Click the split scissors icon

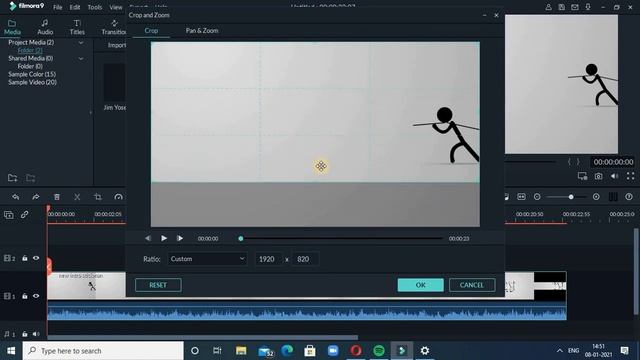(77, 197)
